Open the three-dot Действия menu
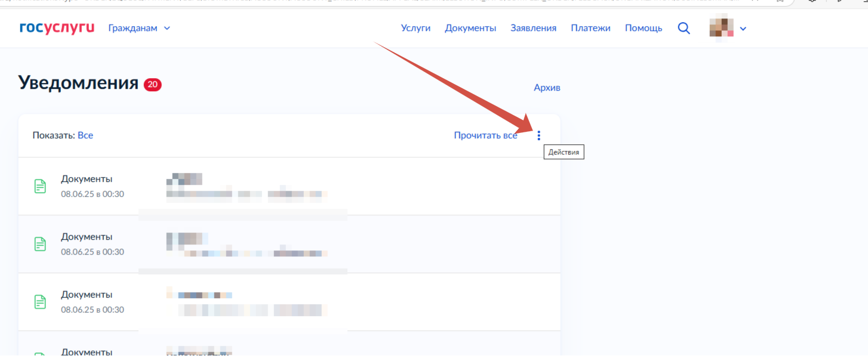The height and width of the screenshot is (356, 868). tap(538, 135)
